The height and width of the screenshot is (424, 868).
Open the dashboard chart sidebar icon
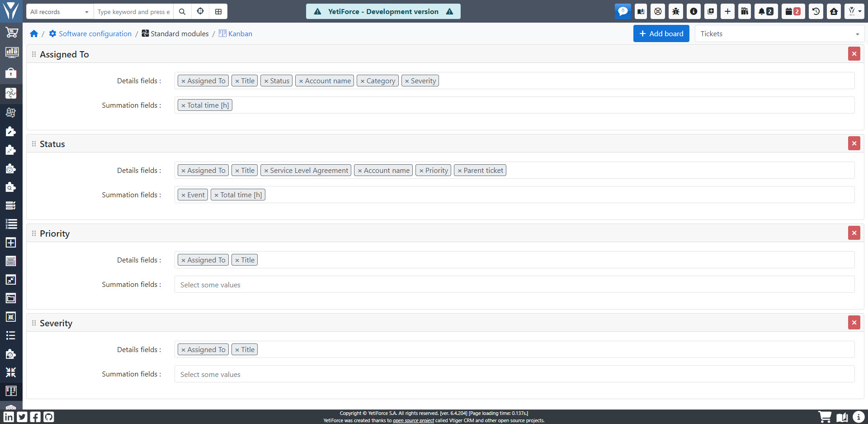[x=11, y=52]
